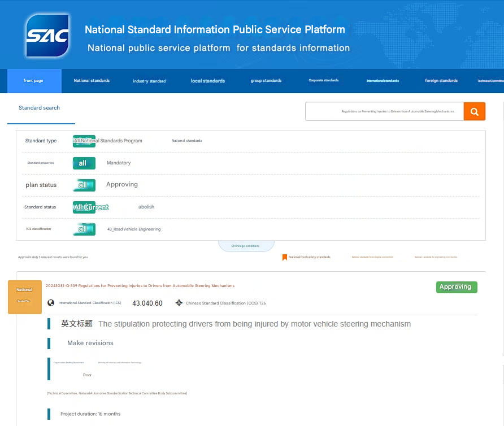The image size is (504, 426).
Task: Click the globe ICS classification icon
Action: (x=51, y=303)
